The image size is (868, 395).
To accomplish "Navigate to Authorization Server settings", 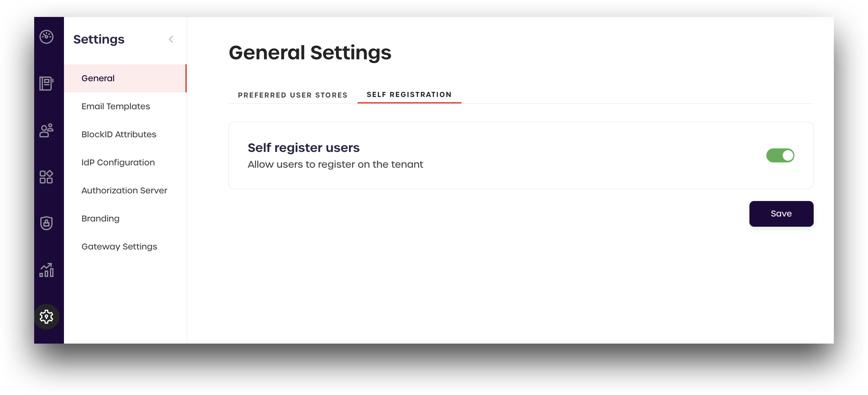I will click(124, 190).
